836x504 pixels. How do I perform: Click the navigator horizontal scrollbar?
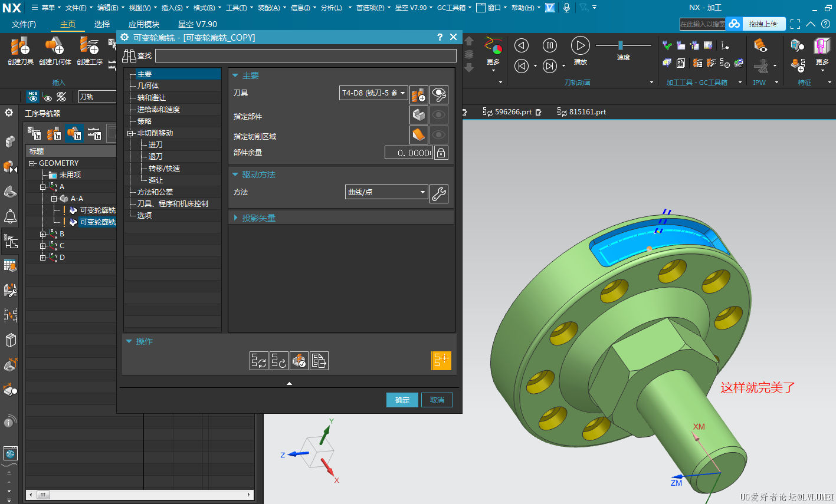[x=140, y=495]
